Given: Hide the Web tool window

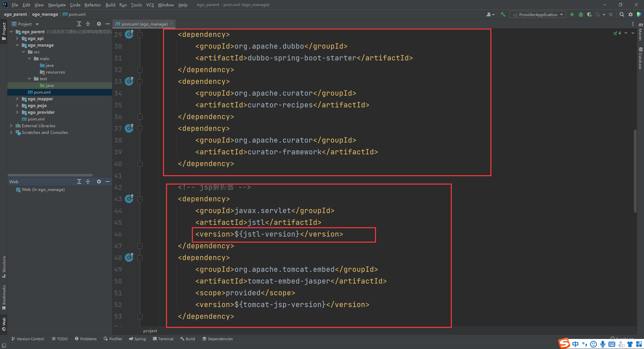Looking at the screenshot, I should [108, 182].
